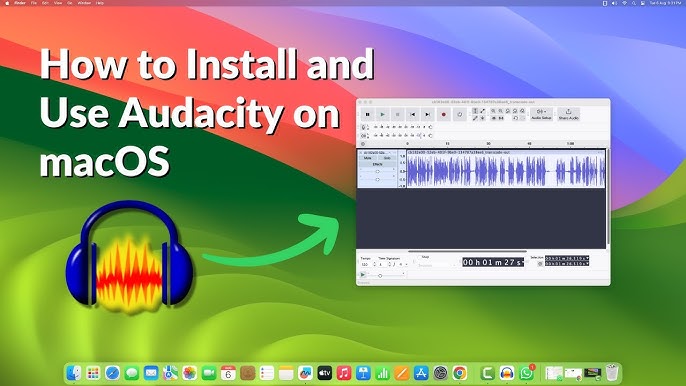
Task: Select the Multi-tool star icon
Action: point(483,118)
